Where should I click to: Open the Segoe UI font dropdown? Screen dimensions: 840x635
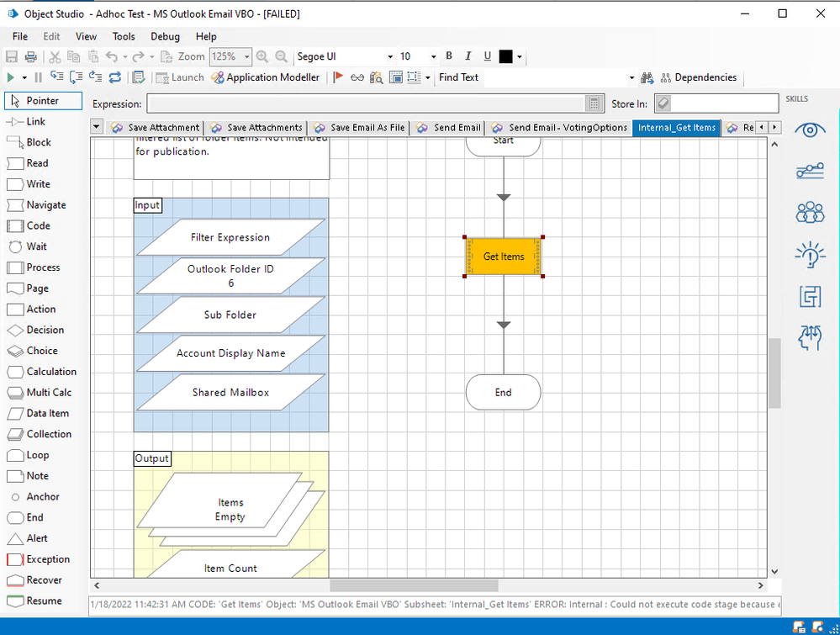pos(390,56)
